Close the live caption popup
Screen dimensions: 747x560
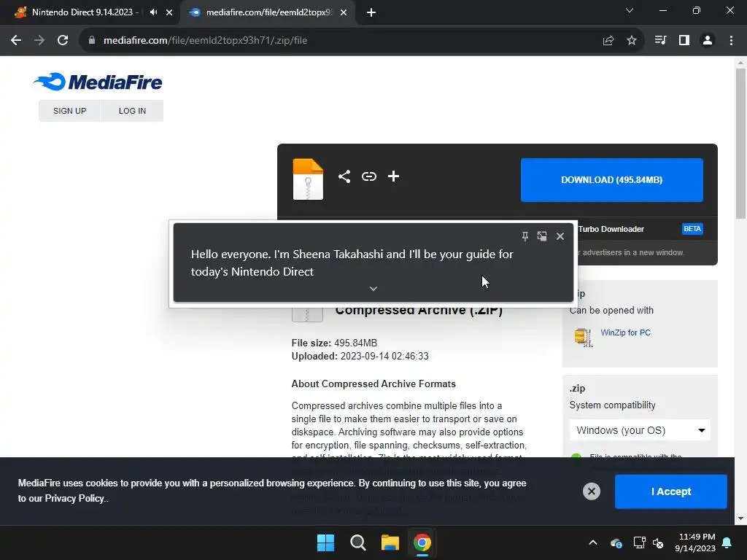(x=560, y=236)
